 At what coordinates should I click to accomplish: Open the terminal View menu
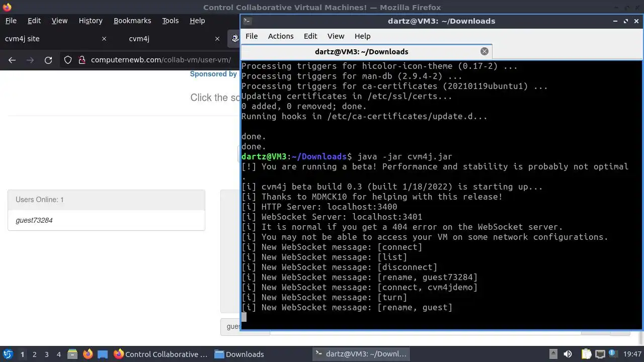pyautogui.click(x=336, y=36)
